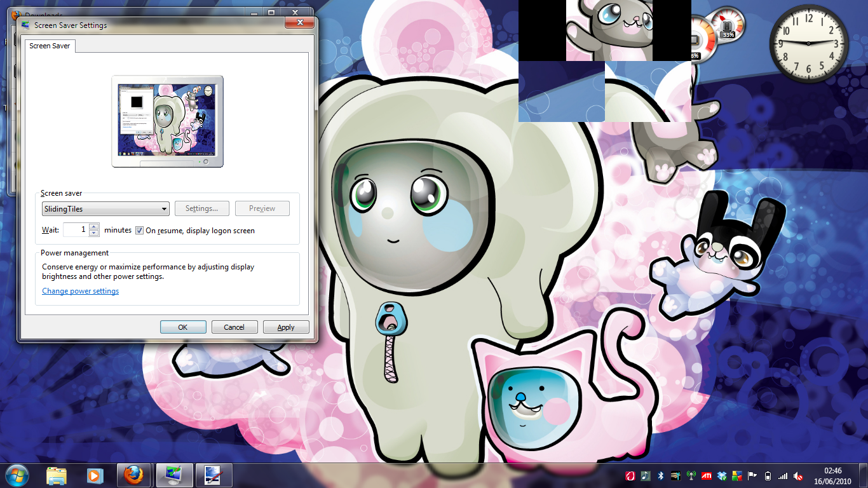Select the Screen Saver tab
This screenshot has height=488, width=868.
pos(50,46)
